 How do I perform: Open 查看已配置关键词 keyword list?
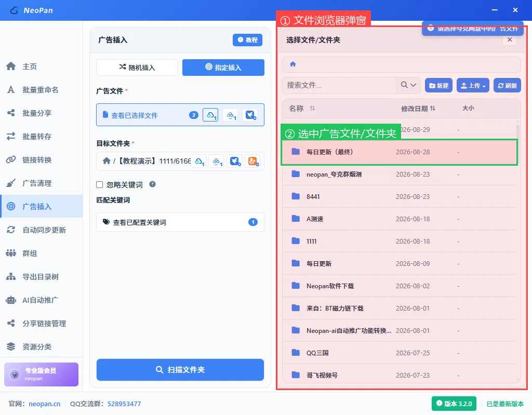point(180,222)
